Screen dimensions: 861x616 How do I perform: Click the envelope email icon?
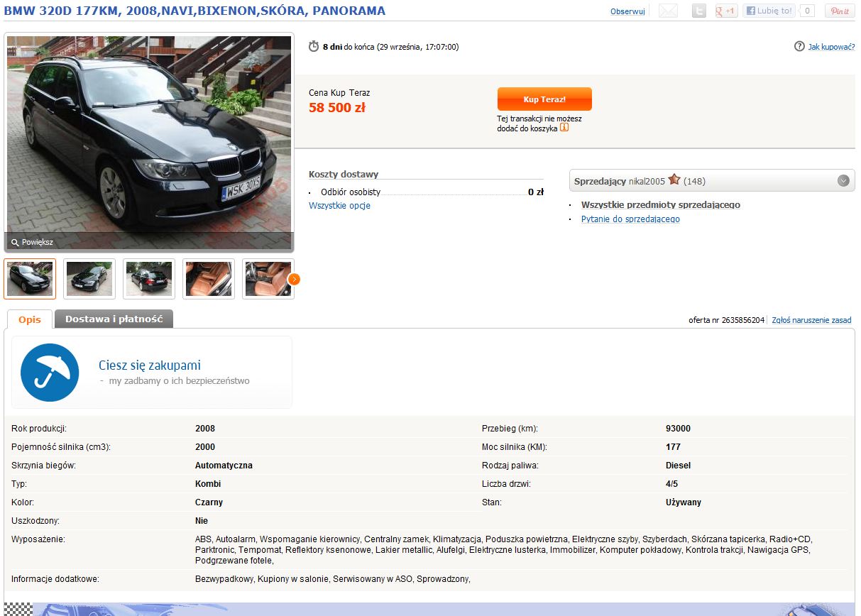tap(668, 11)
